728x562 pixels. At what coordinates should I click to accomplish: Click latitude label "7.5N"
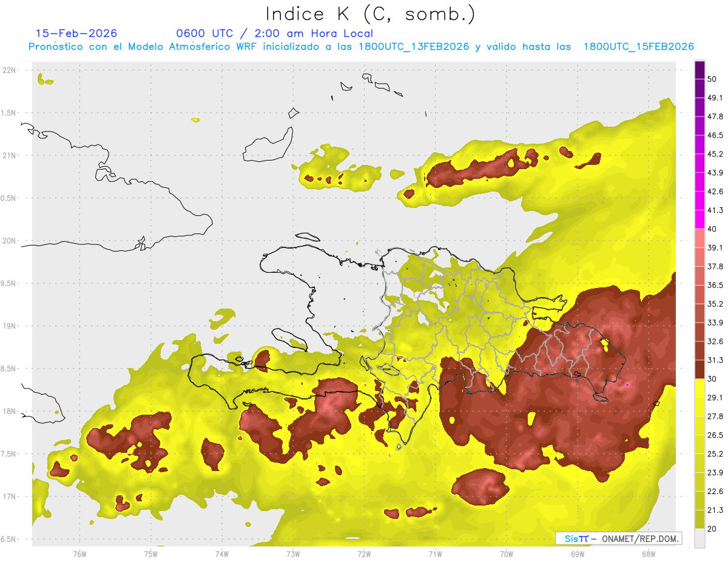[9, 454]
